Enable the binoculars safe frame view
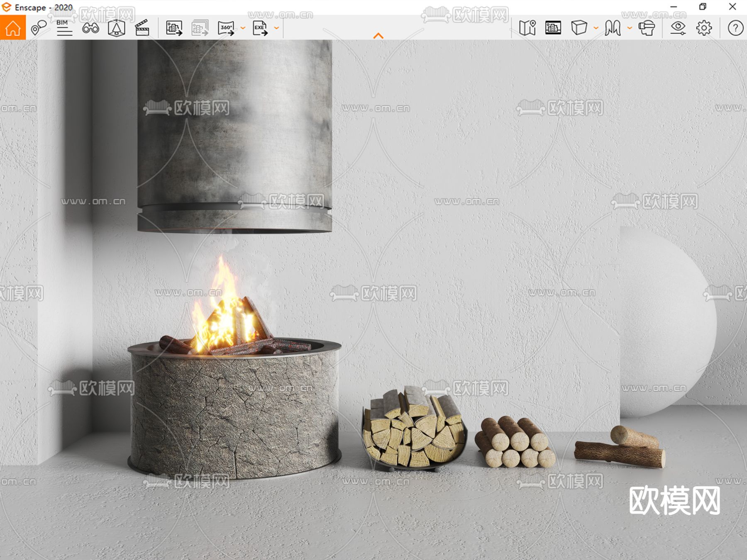 [x=90, y=28]
